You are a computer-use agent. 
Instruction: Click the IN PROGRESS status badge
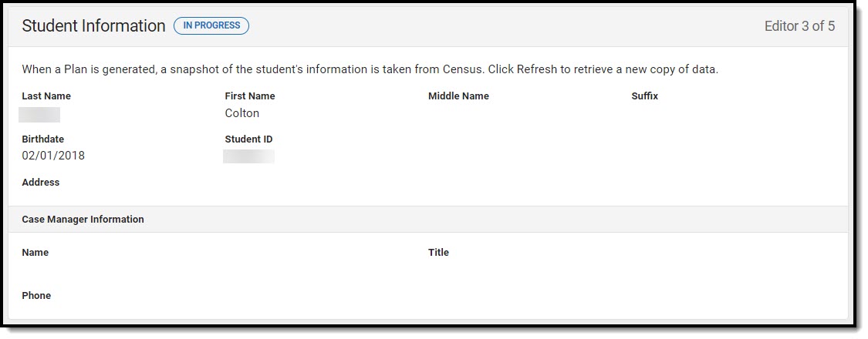(211, 25)
